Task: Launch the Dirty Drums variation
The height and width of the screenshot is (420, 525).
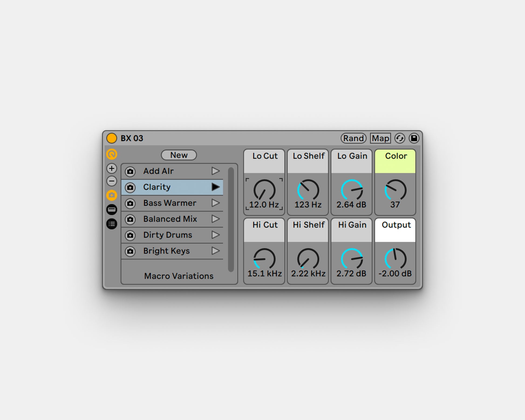Action: [216, 235]
